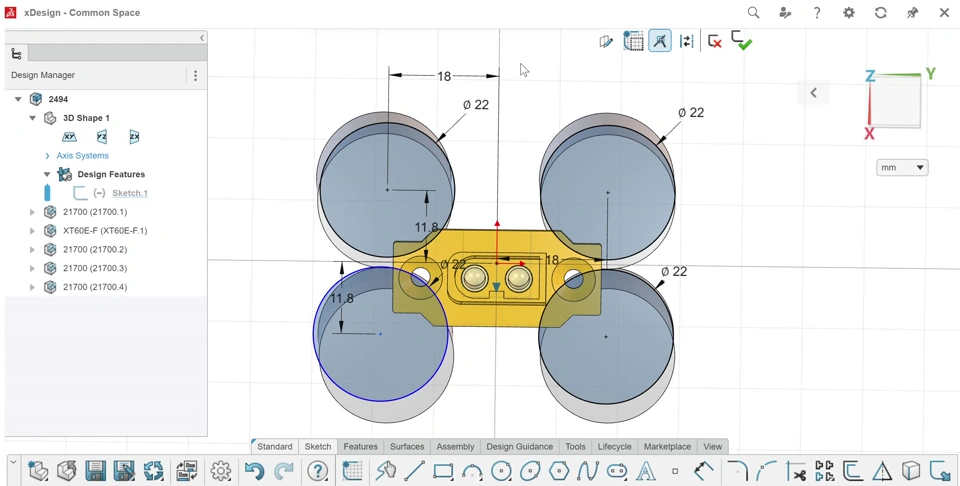Select the Rectangle tool
Image resolution: width=960 pixels, height=486 pixels.
click(443, 471)
